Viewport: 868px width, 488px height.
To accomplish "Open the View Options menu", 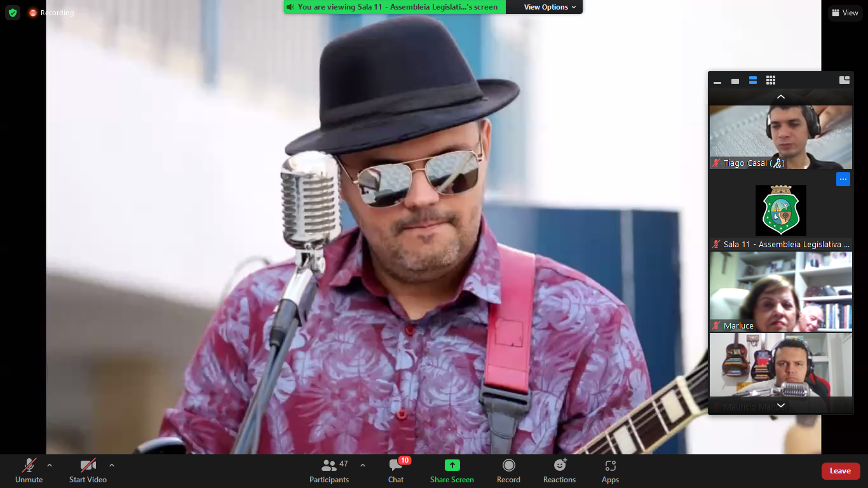I will [x=550, y=7].
